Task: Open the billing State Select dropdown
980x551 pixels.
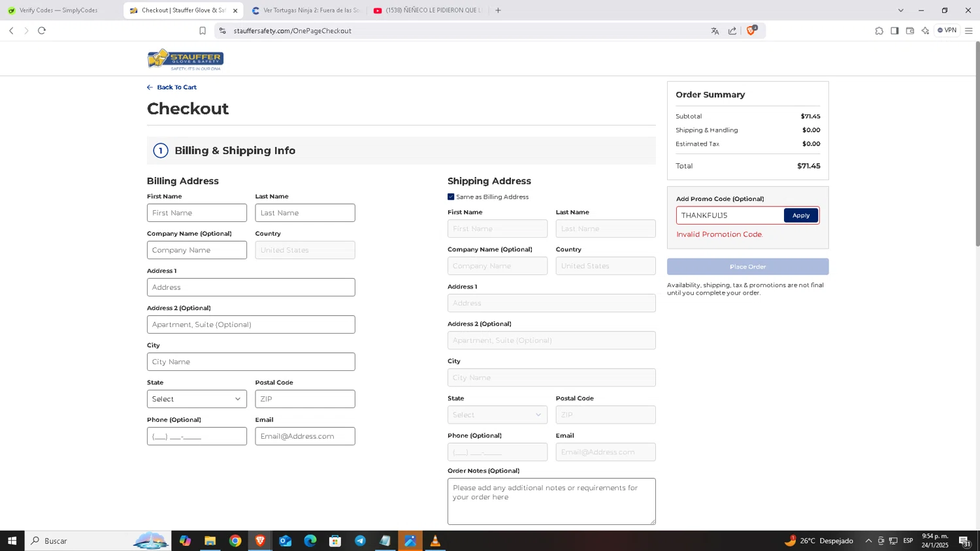Action: click(197, 399)
